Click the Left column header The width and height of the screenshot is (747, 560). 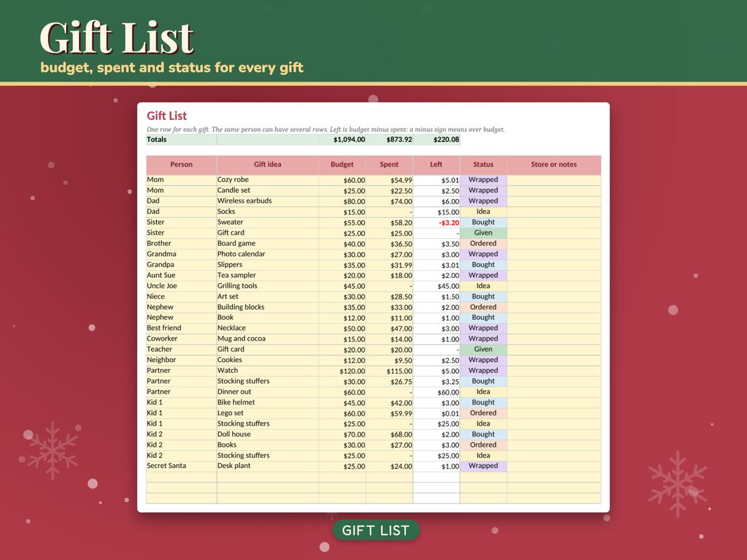coord(436,165)
